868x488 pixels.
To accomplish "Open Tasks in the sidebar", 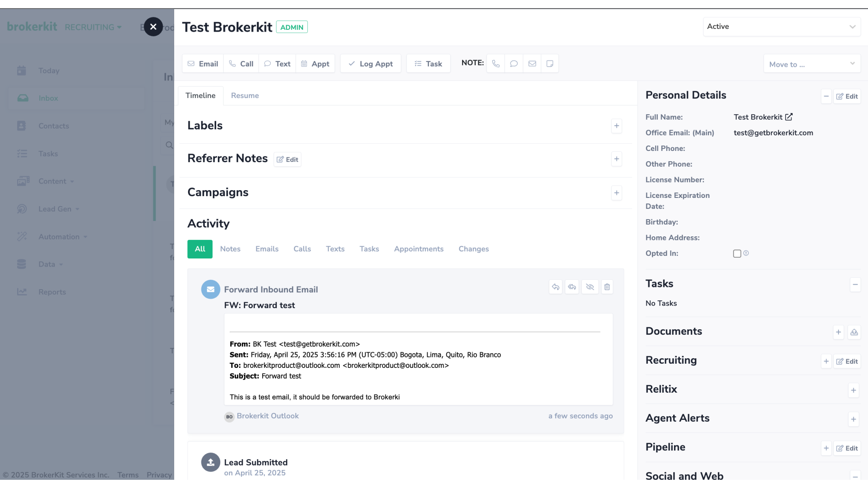I will point(48,154).
